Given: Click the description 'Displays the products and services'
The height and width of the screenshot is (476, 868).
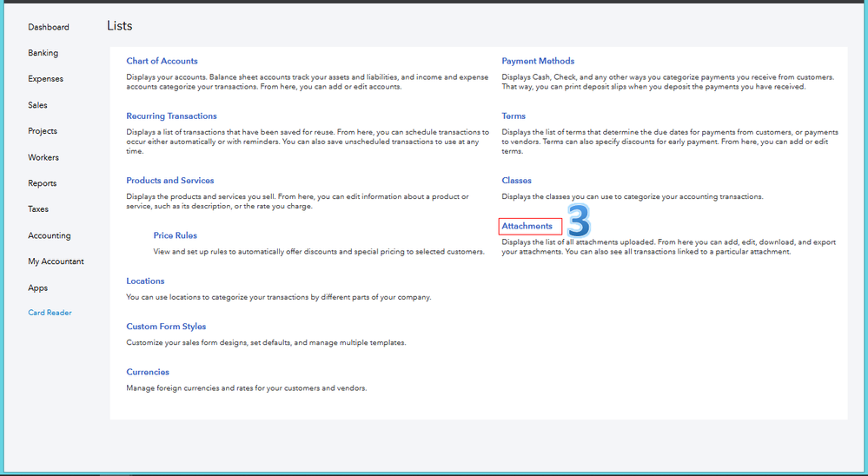Looking at the screenshot, I should [x=297, y=202].
